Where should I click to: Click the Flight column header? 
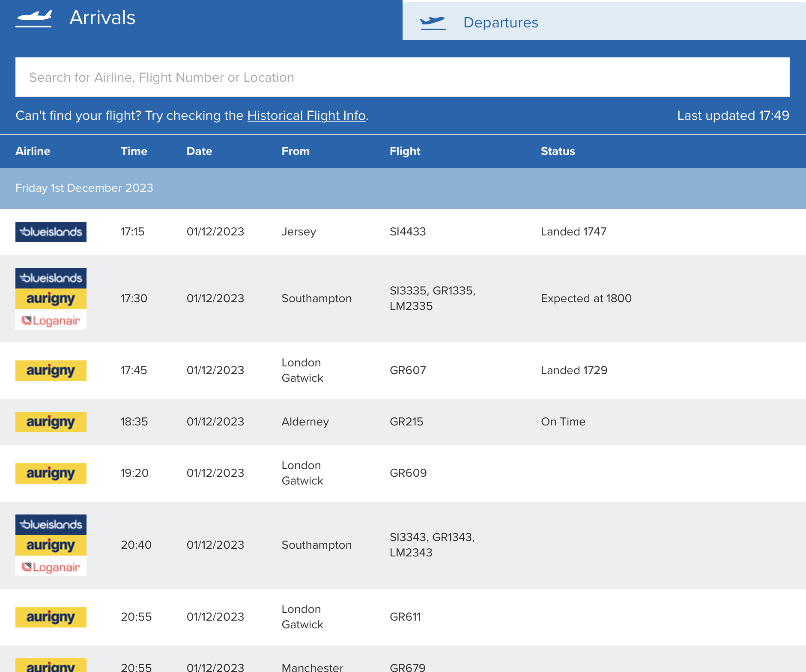(405, 151)
